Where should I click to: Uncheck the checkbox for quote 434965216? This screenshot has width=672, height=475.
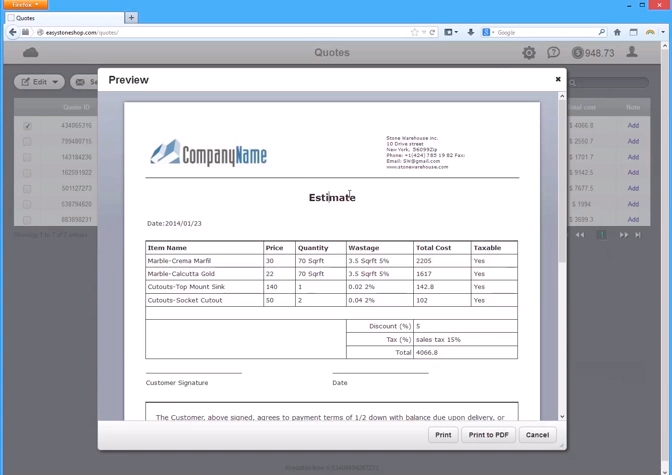(x=27, y=126)
